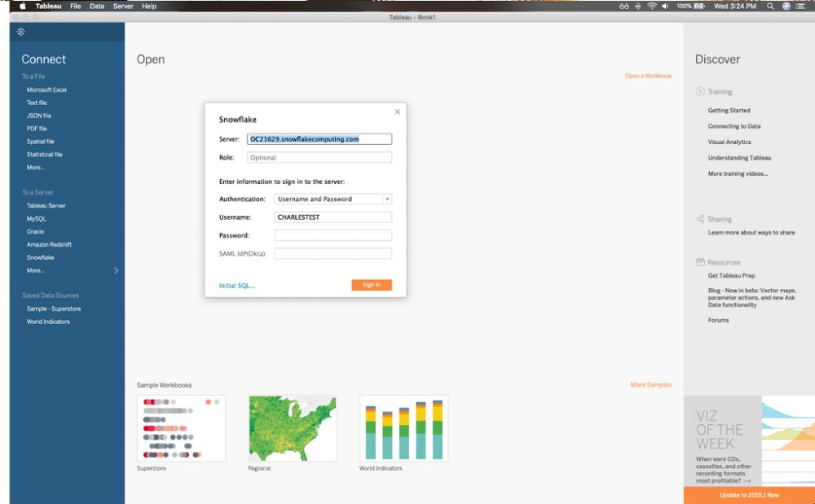The height and width of the screenshot is (504, 815).
Task: Connect to a JSON file
Action: (39, 116)
